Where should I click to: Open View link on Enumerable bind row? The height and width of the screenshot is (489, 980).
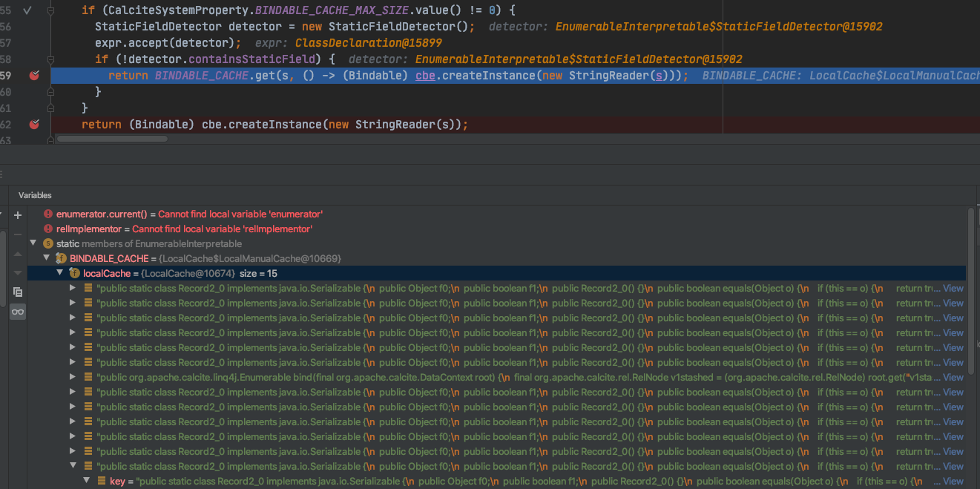953,377
